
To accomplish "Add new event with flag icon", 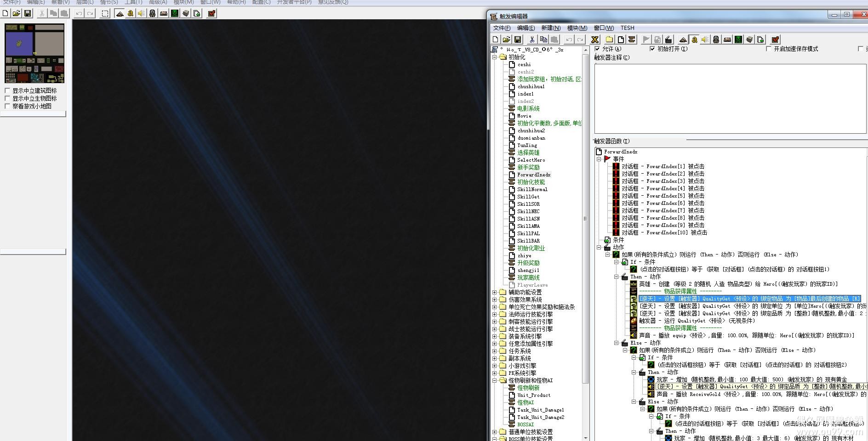I will (646, 40).
